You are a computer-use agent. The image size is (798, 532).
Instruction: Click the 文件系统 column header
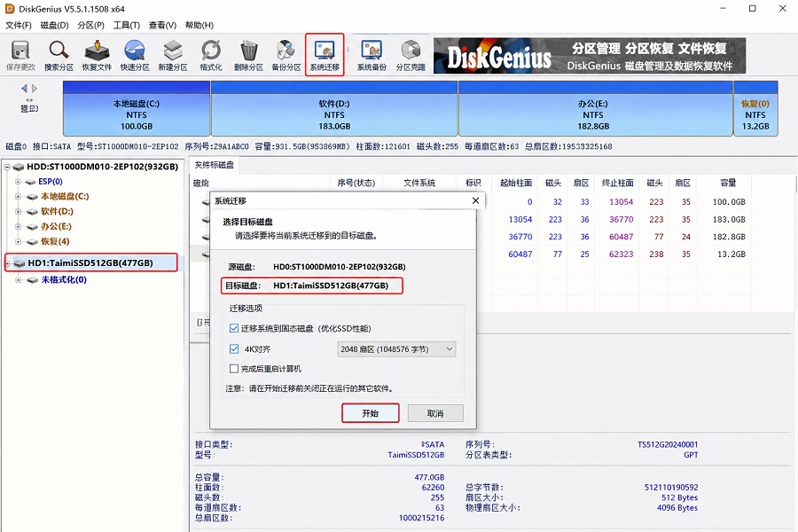click(419, 183)
